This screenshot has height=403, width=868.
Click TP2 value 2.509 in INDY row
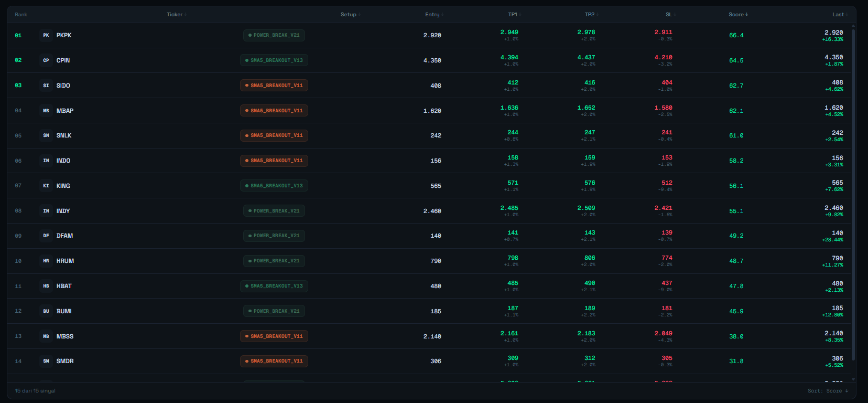tap(586, 208)
